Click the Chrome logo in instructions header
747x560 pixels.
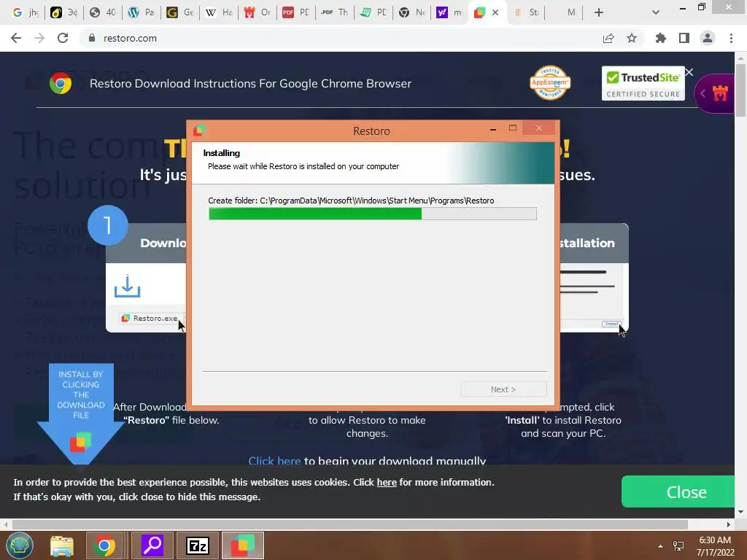pos(61,83)
